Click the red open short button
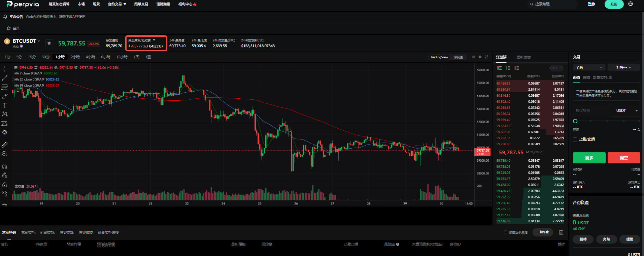The width and height of the screenshot is (644, 256). click(624, 158)
